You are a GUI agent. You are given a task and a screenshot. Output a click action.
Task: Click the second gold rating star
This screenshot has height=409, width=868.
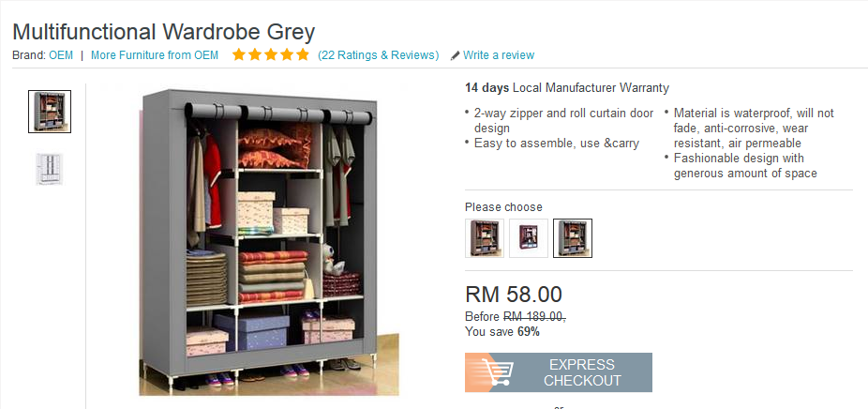point(255,54)
